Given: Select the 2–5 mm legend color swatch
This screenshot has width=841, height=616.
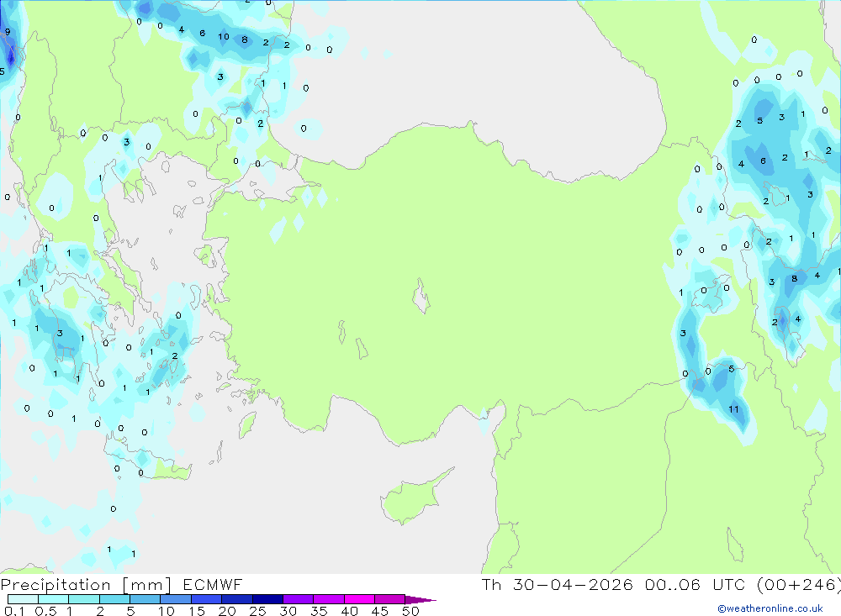Looking at the screenshot, I should point(114,599).
